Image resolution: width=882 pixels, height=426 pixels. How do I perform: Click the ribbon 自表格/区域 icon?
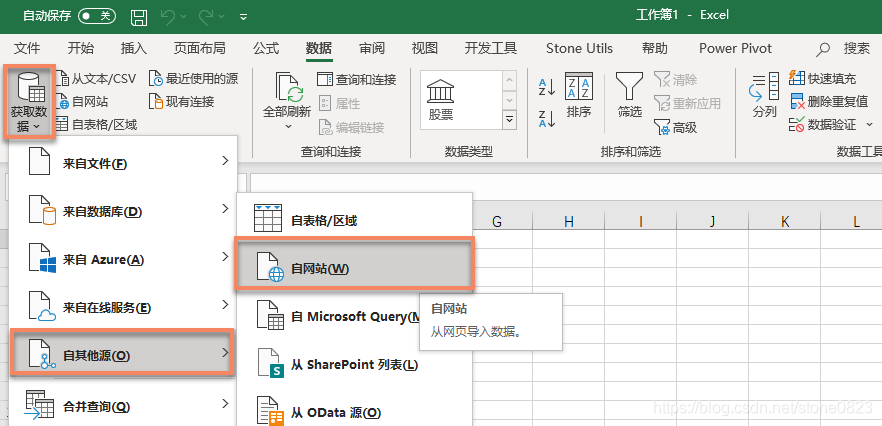pyautogui.click(x=63, y=124)
